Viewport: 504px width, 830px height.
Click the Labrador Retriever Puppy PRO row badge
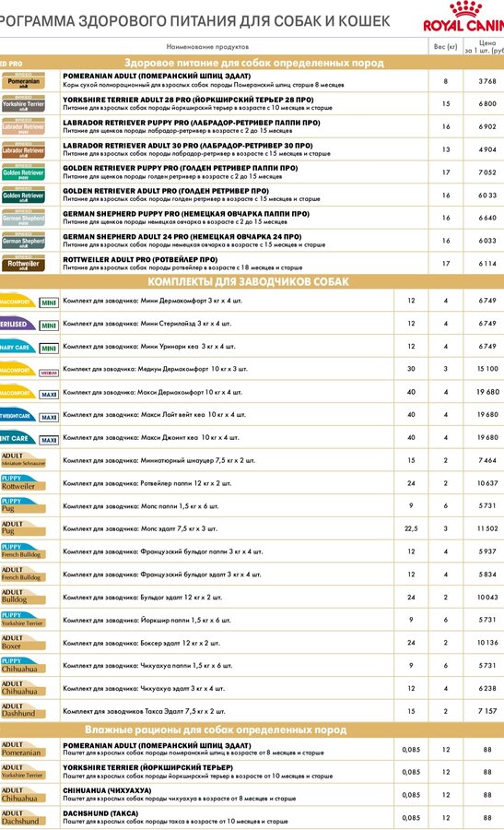[23, 126]
